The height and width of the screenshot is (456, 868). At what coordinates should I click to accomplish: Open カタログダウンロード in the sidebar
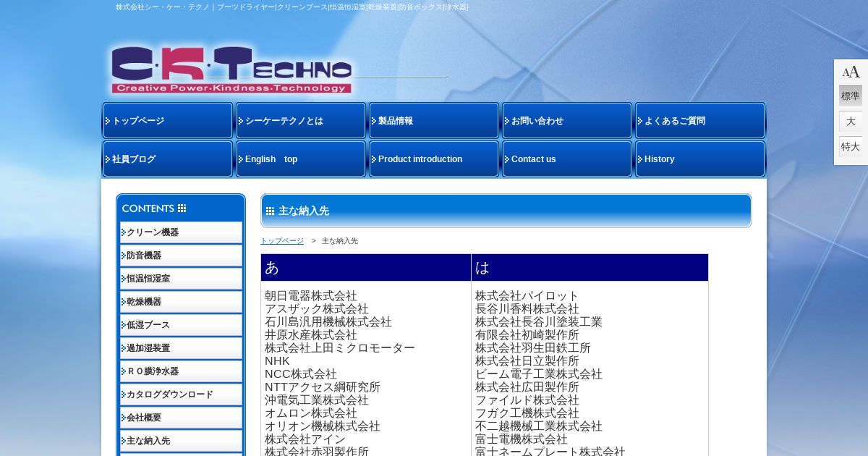coord(181,394)
